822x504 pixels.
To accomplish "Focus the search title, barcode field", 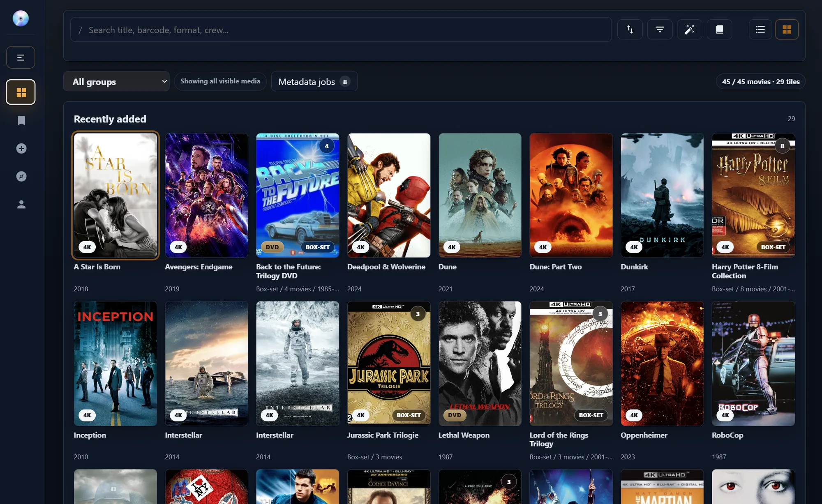I will [341, 30].
